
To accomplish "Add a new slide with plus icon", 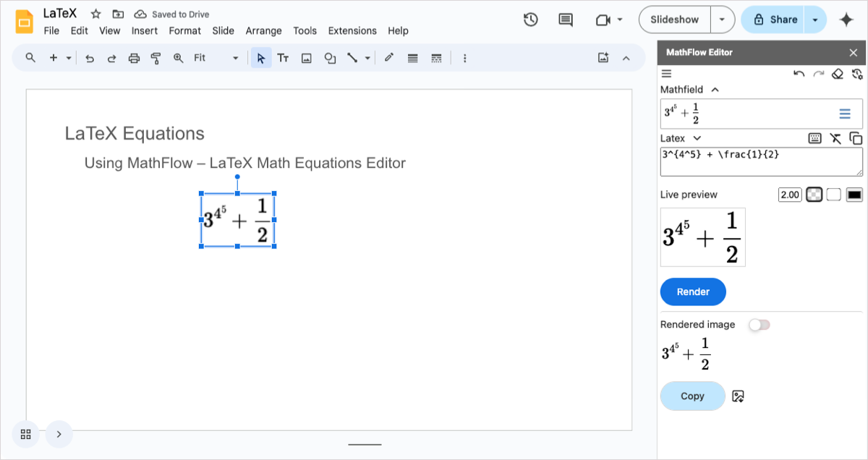I will point(53,58).
